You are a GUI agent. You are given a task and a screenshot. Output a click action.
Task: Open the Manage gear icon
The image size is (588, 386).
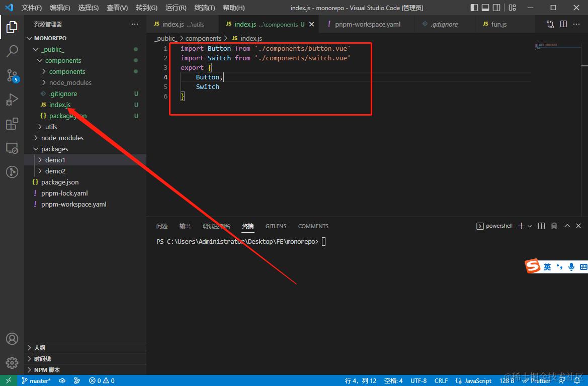point(12,362)
